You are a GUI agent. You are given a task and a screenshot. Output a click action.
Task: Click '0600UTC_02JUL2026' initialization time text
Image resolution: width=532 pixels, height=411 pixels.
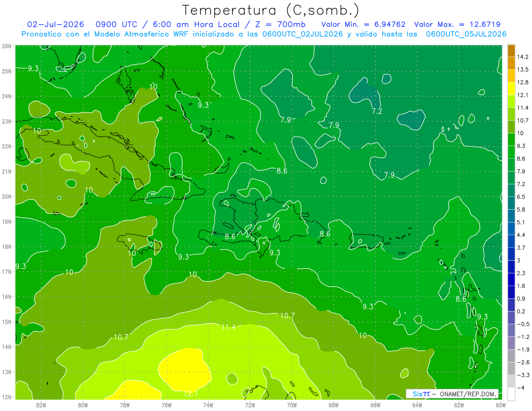click(x=303, y=34)
